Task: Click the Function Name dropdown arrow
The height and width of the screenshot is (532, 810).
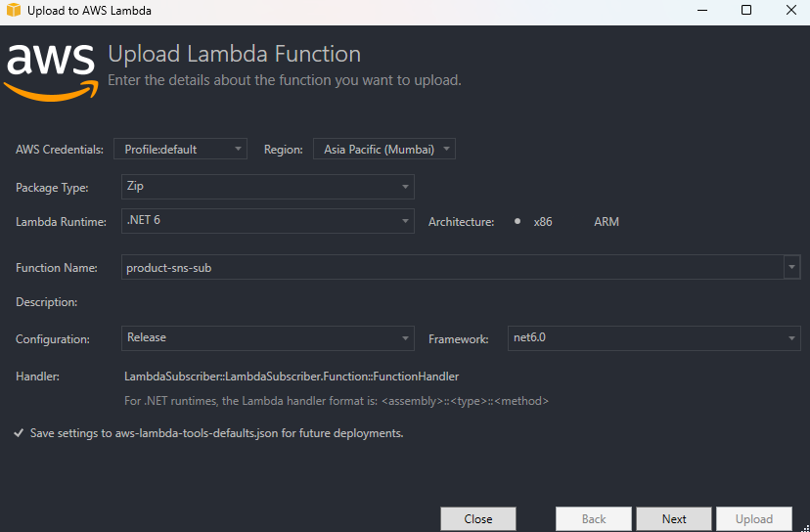Action: click(x=791, y=267)
